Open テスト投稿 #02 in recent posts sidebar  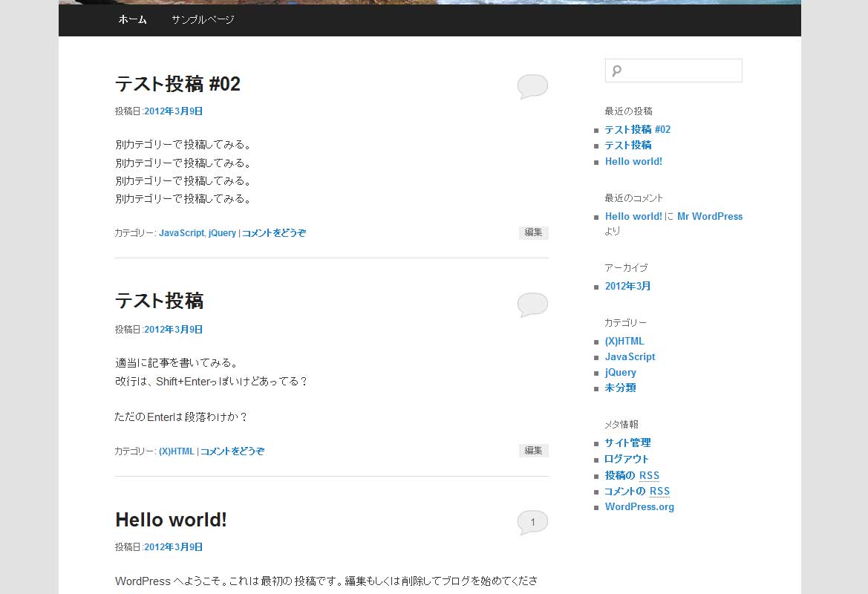638,129
